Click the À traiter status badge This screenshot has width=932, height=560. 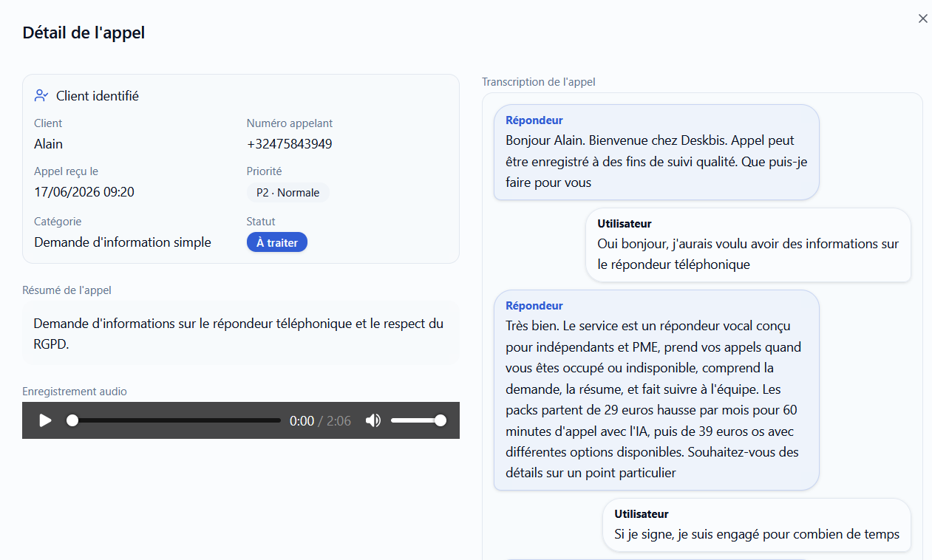pos(277,242)
